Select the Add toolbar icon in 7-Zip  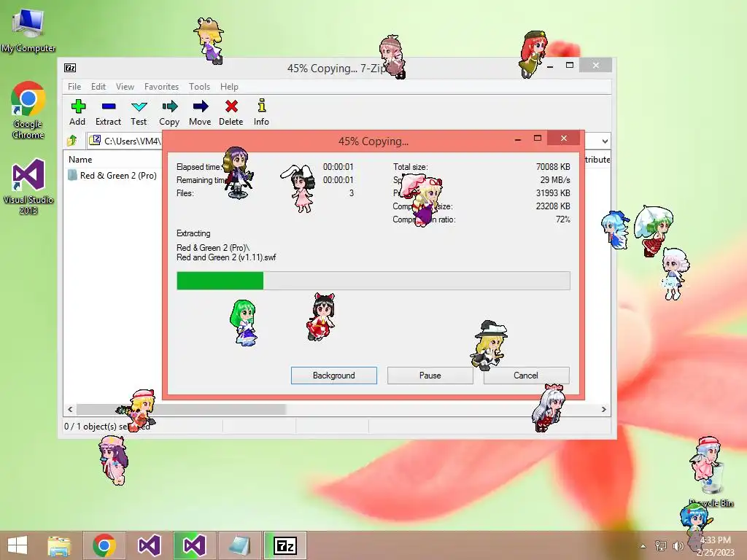tap(77, 112)
